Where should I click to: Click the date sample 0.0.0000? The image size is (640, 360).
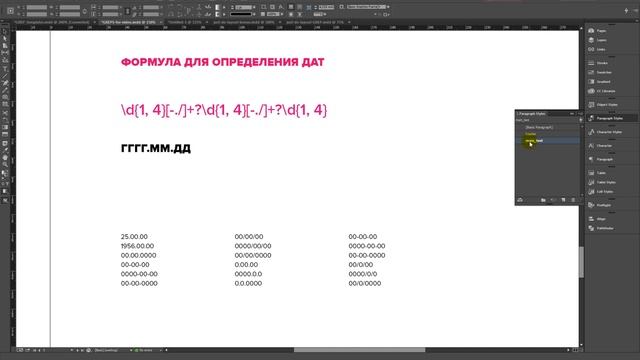tap(248, 284)
